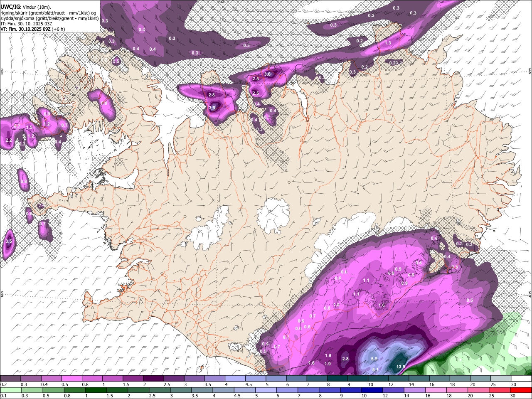Screen dimensions: 532x399
Task: Pick the bright pink 0.5 swatch in the upper legend
Action: coord(72,379)
